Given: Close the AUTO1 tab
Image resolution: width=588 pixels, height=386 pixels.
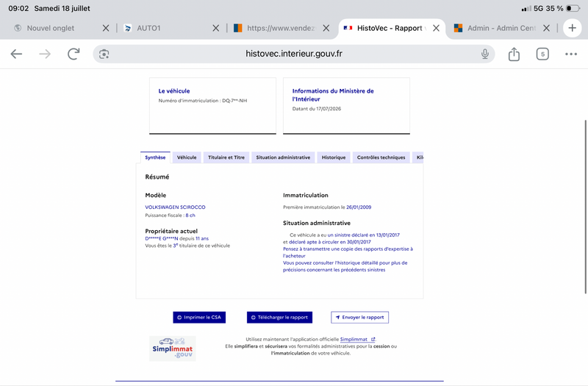Looking at the screenshot, I should coord(215,28).
